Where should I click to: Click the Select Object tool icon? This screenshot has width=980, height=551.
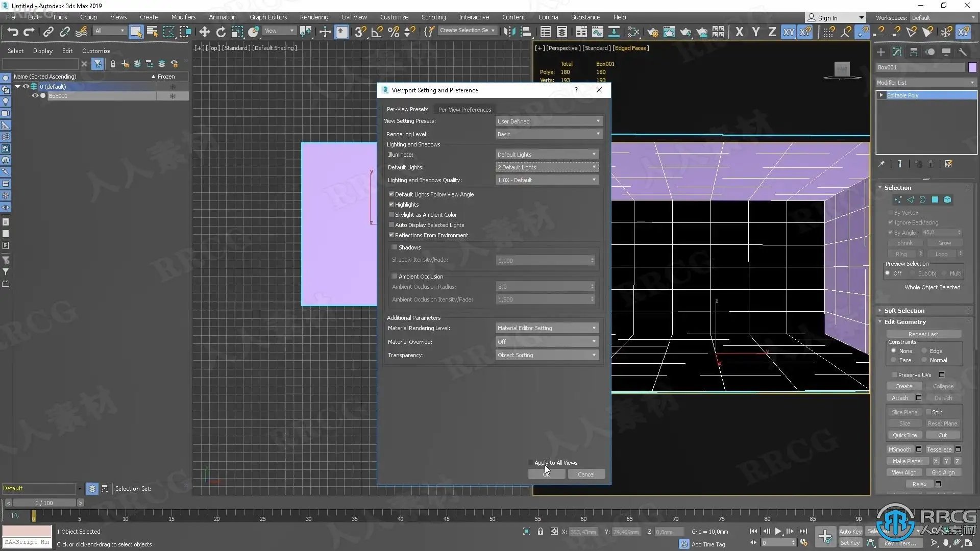tap(136, 32)
